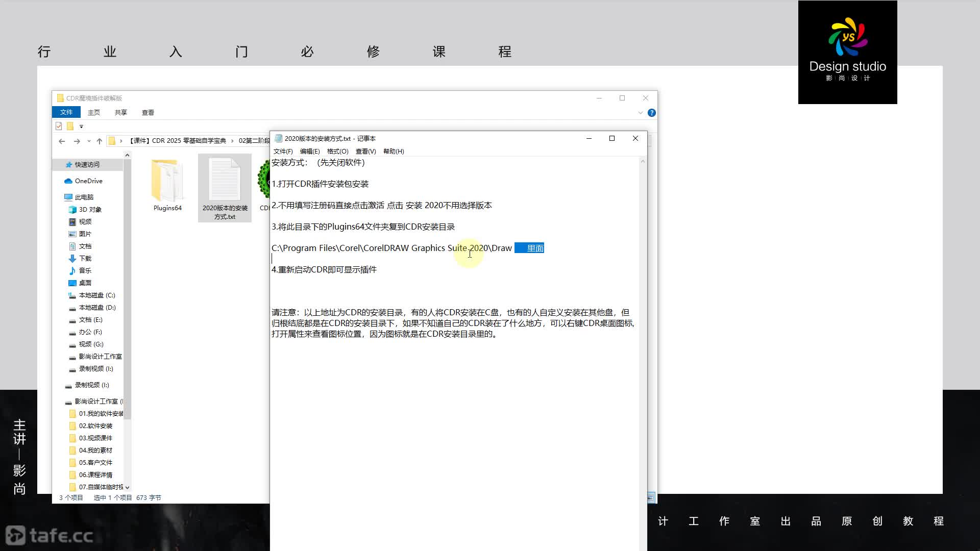Click the 本地磁盘 (C:) drive icon
Image resolution: width=980 pixels, height=551 pixels.
(72, 295)
